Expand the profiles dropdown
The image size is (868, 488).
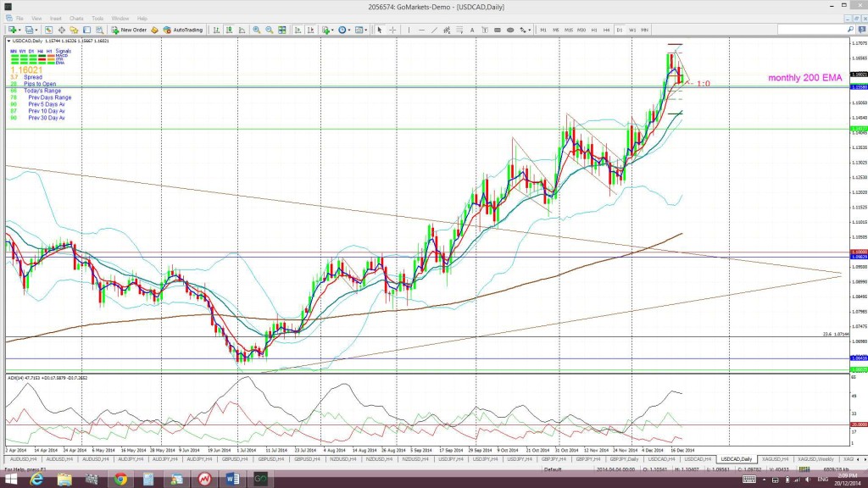click(36, 30)
